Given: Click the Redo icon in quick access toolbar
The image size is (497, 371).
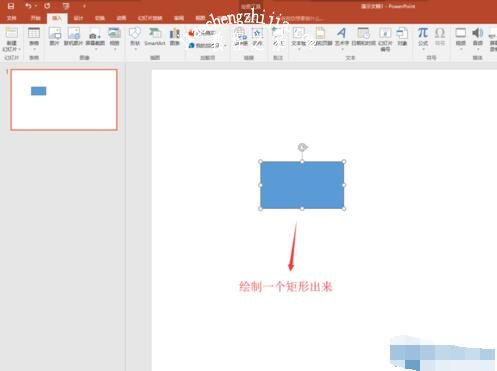Looking at the screenshot, I should 47,6.
